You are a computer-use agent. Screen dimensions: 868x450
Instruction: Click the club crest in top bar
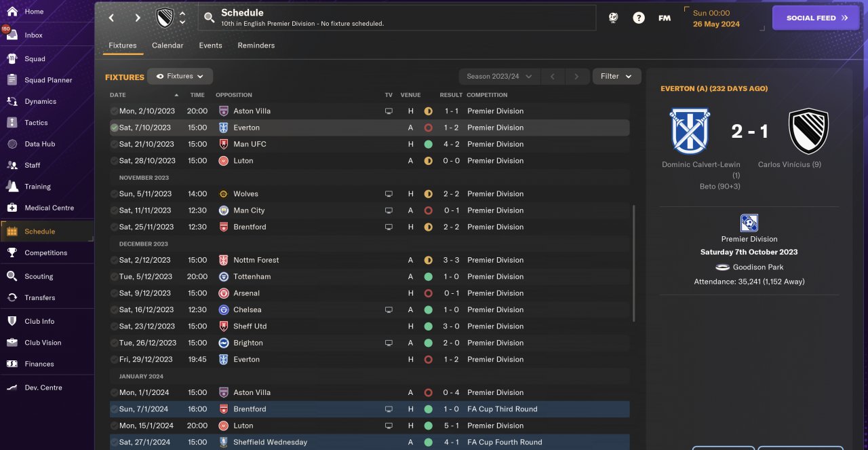[x=165, y=18]
